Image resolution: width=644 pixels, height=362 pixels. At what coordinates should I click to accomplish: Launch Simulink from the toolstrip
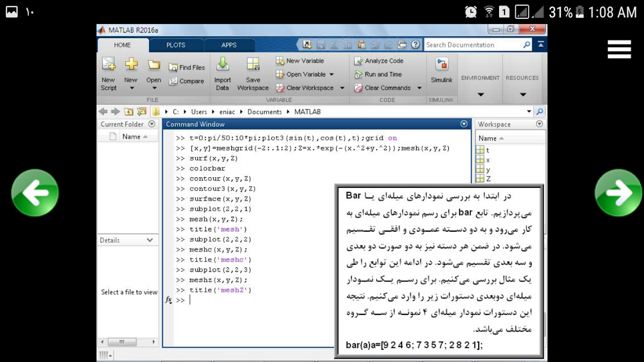(x=442, y=70)
